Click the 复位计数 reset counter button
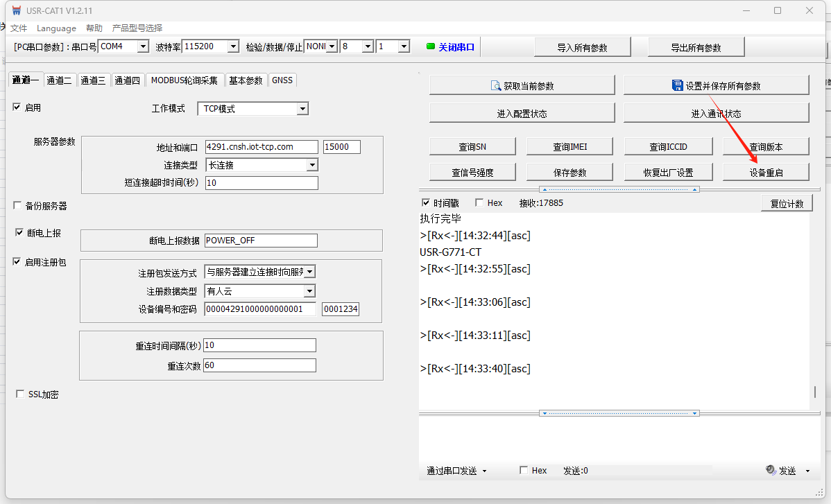This screenshot has width=831, height=504. tap(786, 203)
